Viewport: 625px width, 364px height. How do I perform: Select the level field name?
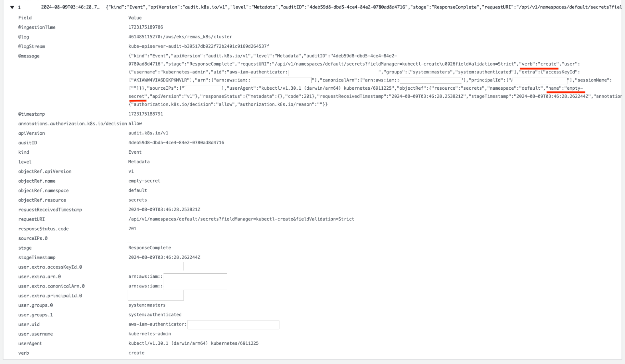point(25,162)
